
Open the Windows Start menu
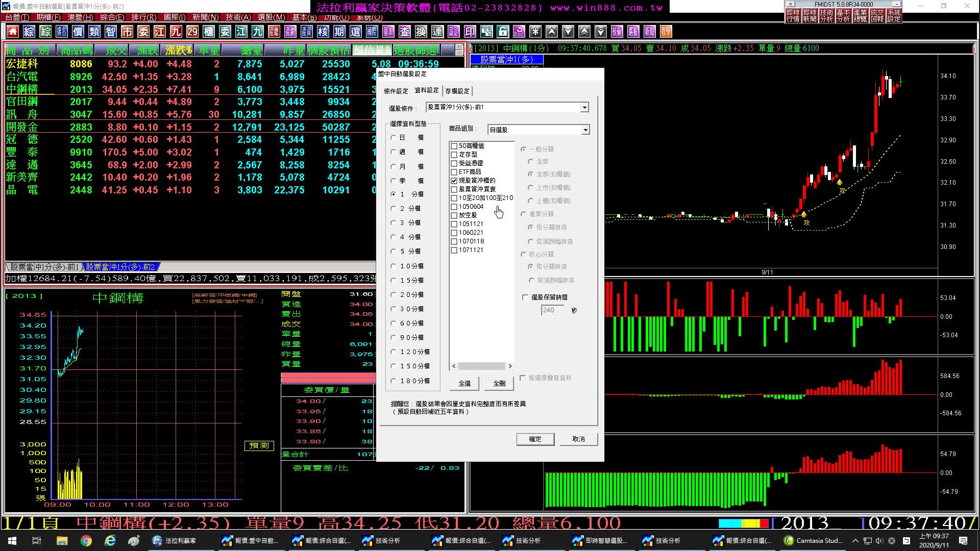[12, 541]
